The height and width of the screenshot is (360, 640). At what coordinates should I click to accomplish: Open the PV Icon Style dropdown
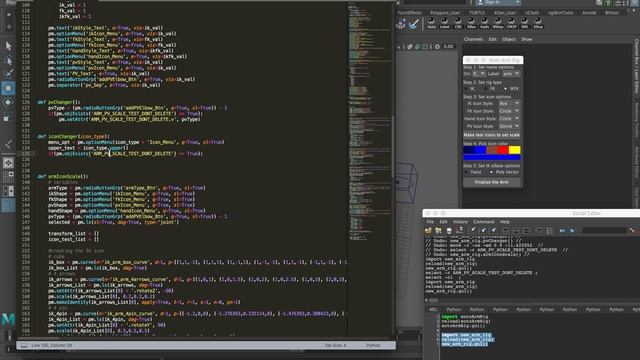[509, 127]
